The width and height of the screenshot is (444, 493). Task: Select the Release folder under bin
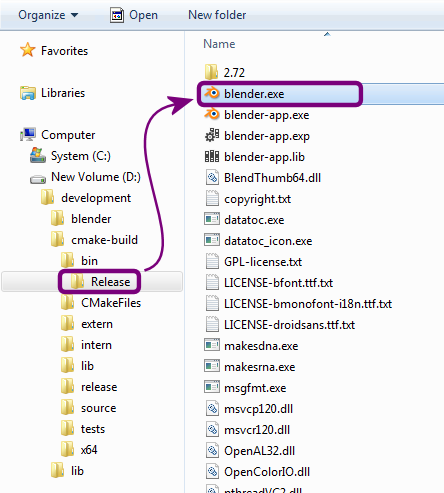(100, 282)
